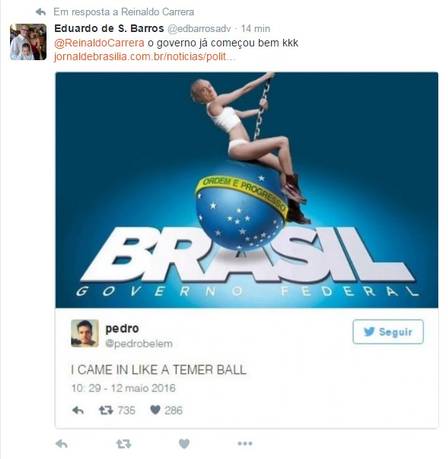448x459 pixels.
Task: Click the Seguir follow button
Action: (x=388, y=332)
